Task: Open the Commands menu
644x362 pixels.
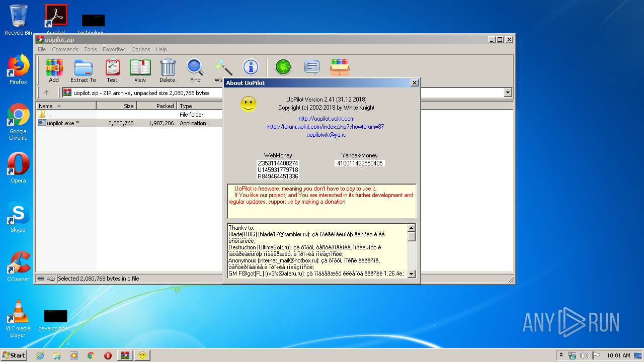Action: coord(65,49)
